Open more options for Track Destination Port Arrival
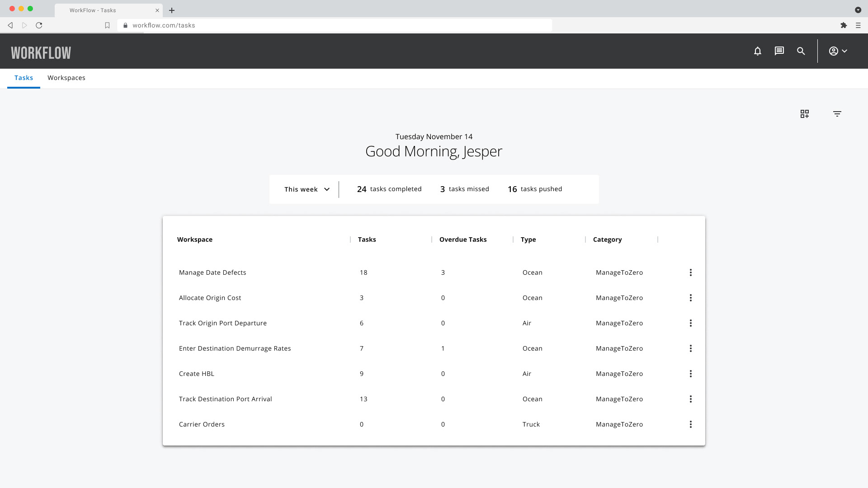The image size is (868, 488). 691,399
